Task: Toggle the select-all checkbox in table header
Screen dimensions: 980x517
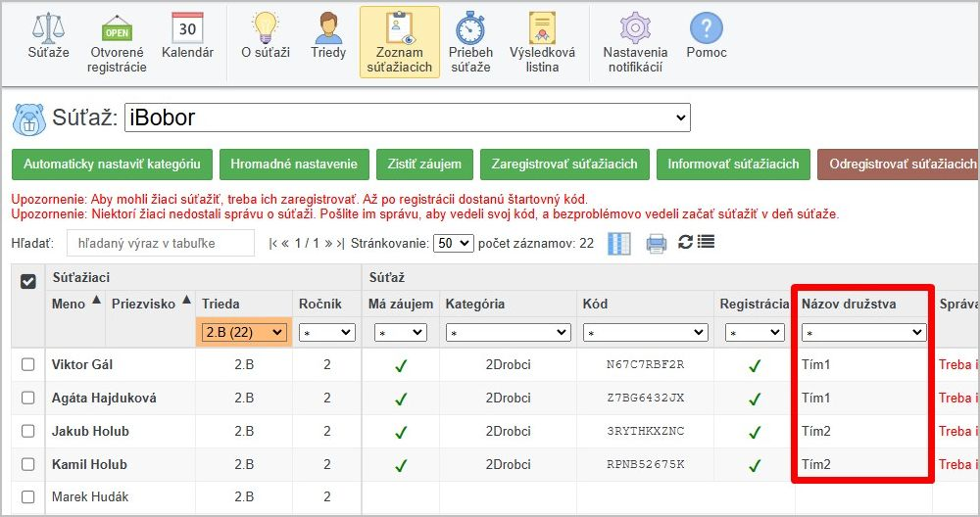Action: pyautogui.click(x=28, y=280)
